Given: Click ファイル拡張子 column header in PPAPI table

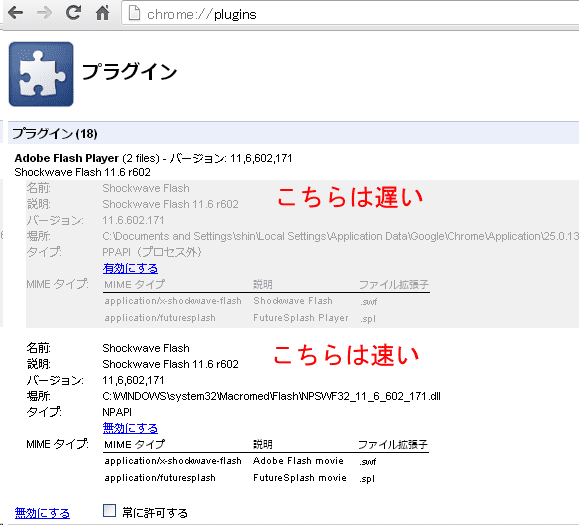Looking at the screenshot, I should point(394,285).
